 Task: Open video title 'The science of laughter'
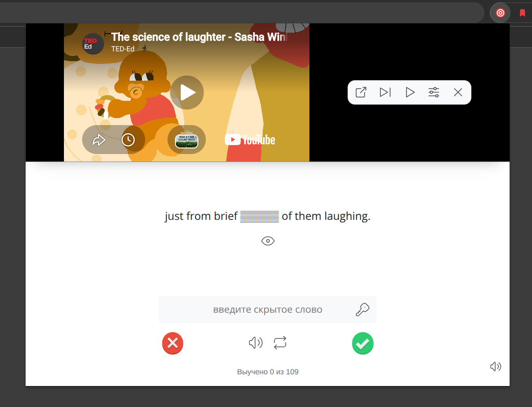(x=199, y=37)
